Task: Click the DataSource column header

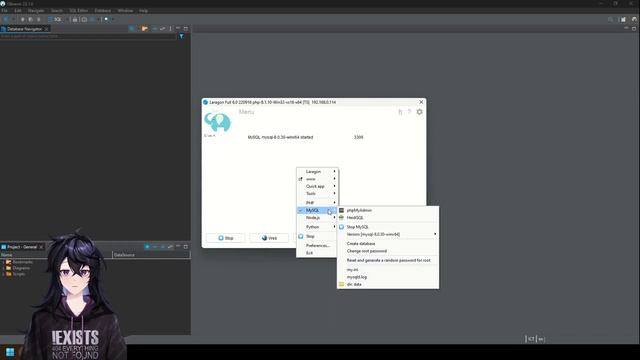Action: coord(151,255)
